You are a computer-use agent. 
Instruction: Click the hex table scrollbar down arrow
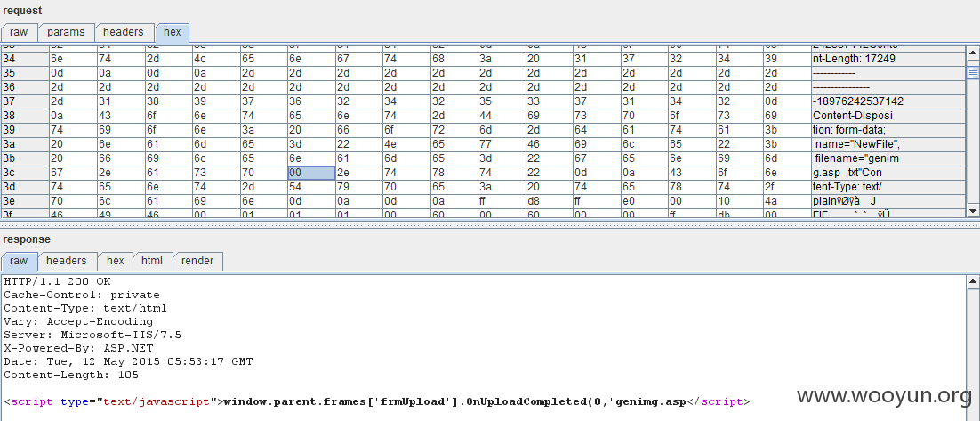click(x=973, y=210)
